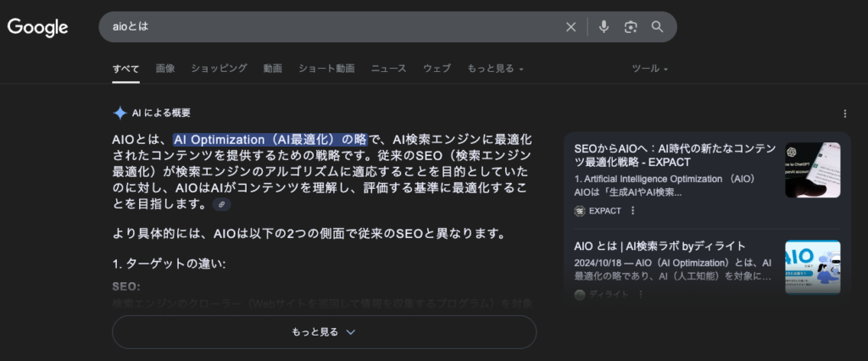This screenshot has width=868, height=361.
Task: Expand the もっと見る tab dropdown
Action: [495, 69]
